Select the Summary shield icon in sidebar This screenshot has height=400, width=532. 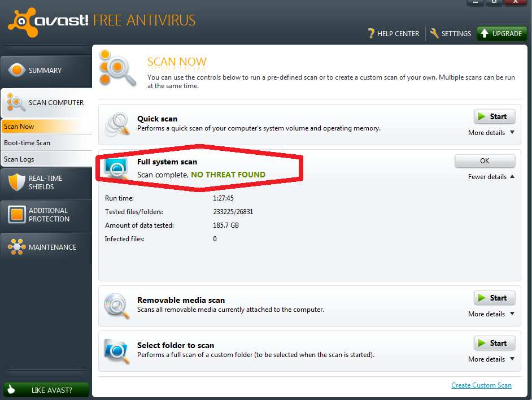16,70
